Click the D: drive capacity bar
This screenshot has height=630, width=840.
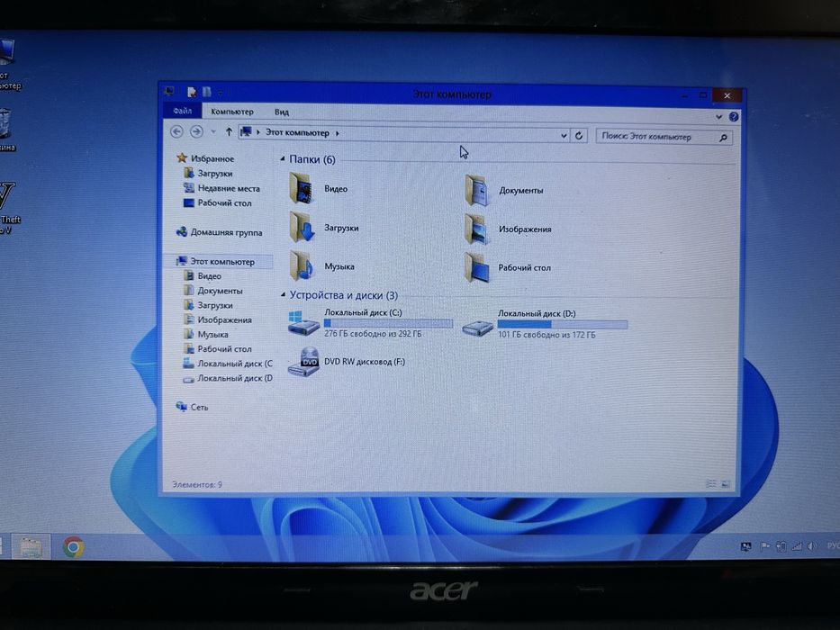[x=563, y=324]
